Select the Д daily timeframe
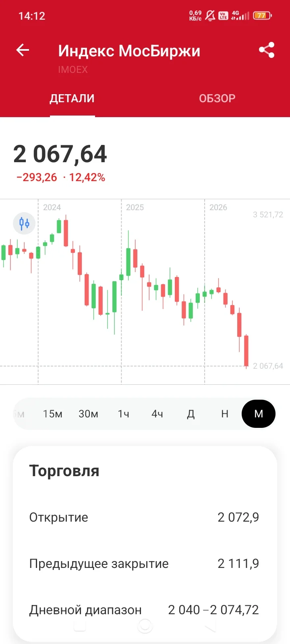This screenshot has height=644, width=290. (191, 414)
